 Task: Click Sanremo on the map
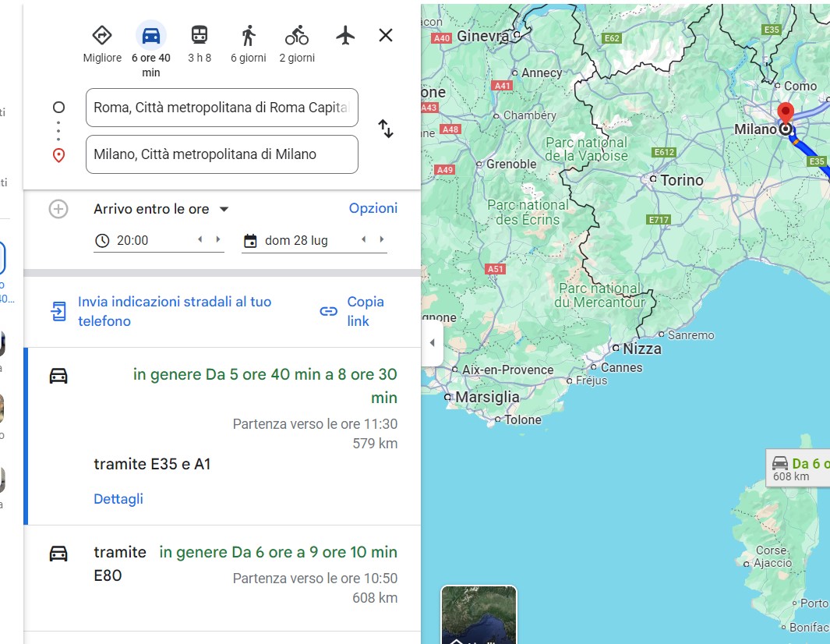click(x=690, y=335)
